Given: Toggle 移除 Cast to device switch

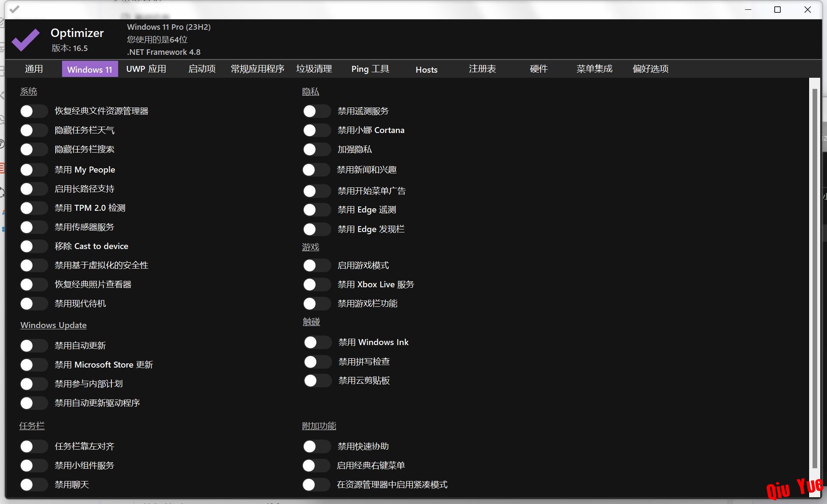Looking at the screenshot, I should pyautogui.click(x=34, y=246).
